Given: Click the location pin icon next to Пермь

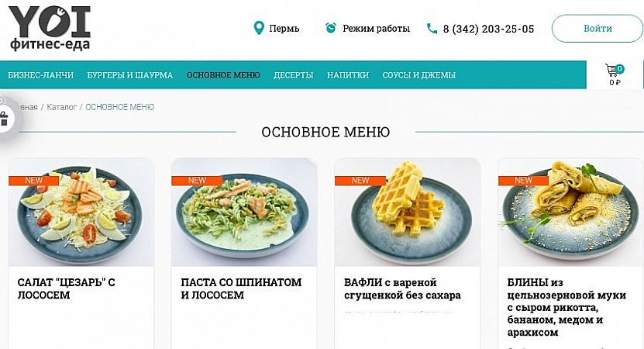Looking at the screenshot, I should tap(259, 29).
